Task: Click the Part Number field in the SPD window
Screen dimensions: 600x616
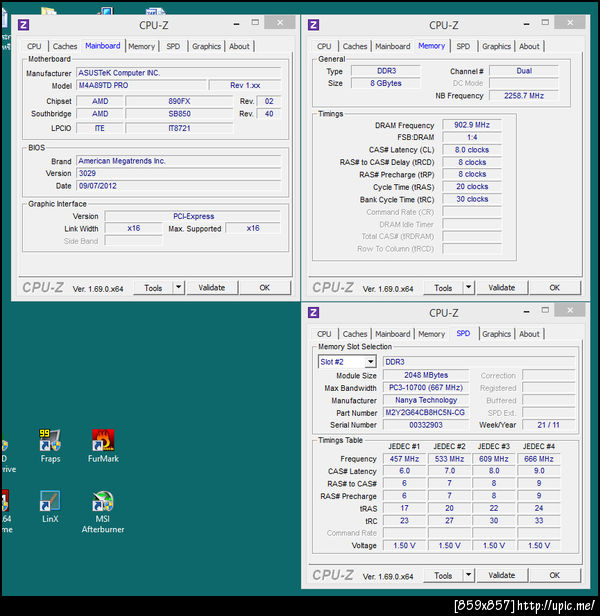Action: click(x=425, y=412)
